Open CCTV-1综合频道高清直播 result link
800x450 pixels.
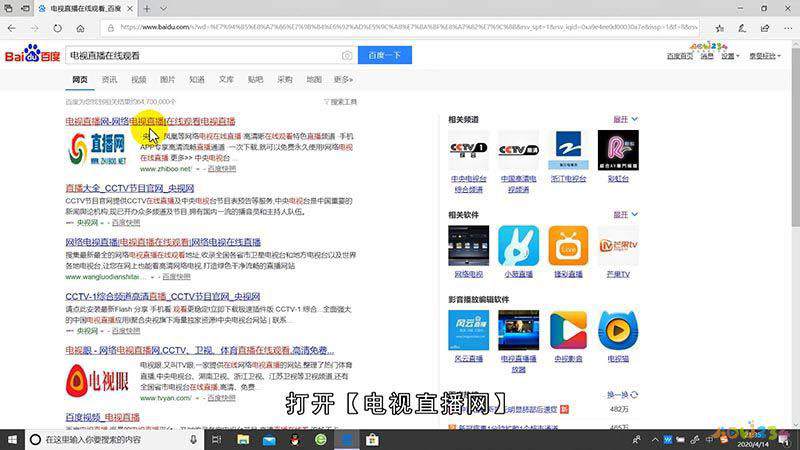pos(163,296)
